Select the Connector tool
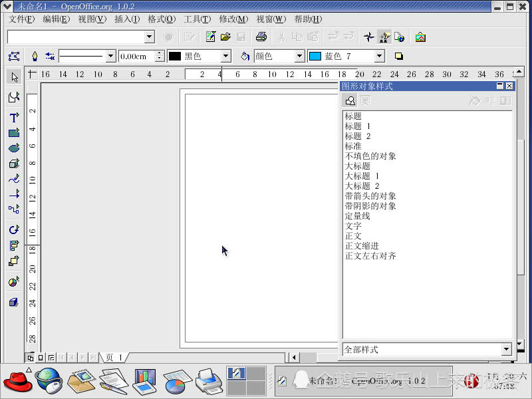 point(14,209)
